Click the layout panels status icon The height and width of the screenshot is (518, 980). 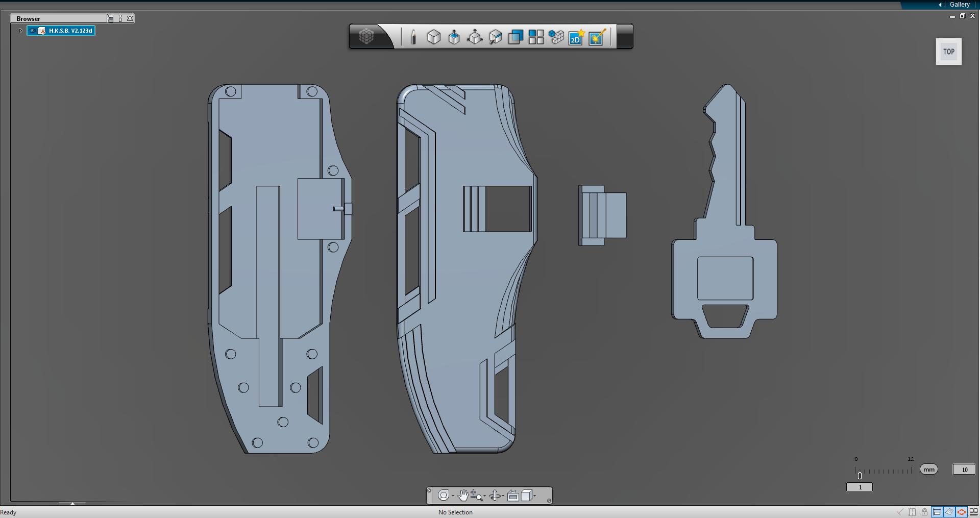[974, 512]
